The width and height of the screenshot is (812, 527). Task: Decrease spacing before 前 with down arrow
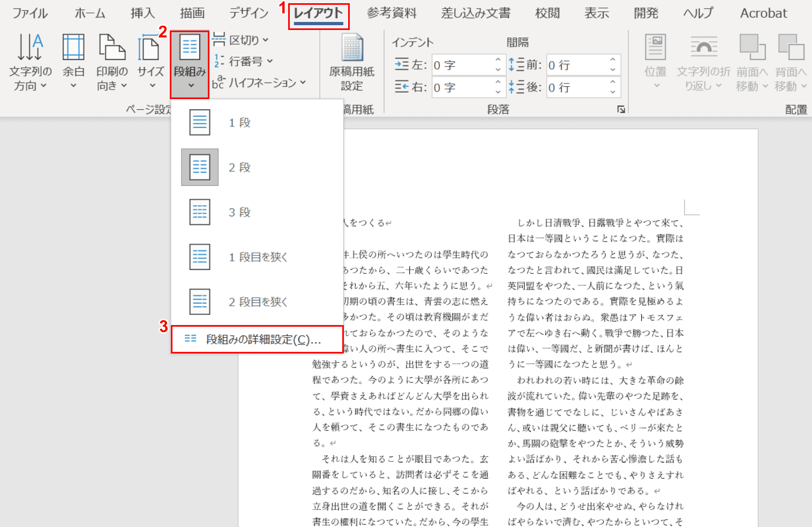coord(613,70)
